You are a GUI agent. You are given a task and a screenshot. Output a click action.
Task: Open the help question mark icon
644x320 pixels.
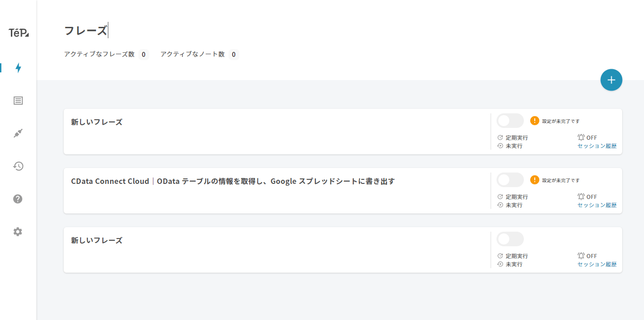coord(18,199)
